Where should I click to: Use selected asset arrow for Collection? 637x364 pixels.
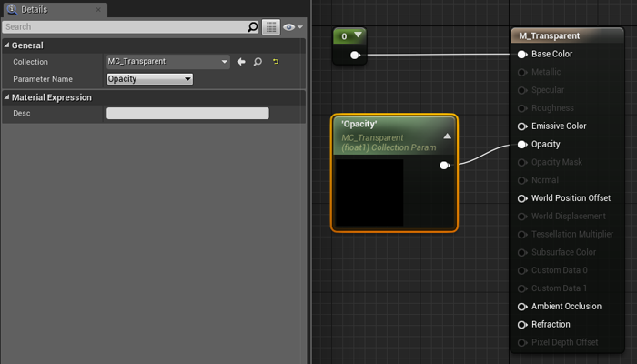[241, 62]
